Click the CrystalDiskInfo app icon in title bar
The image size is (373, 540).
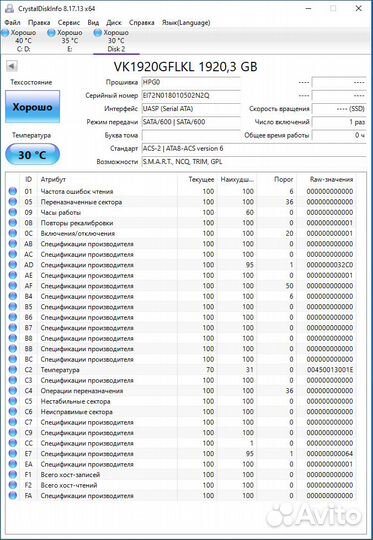tap(9, 9)
